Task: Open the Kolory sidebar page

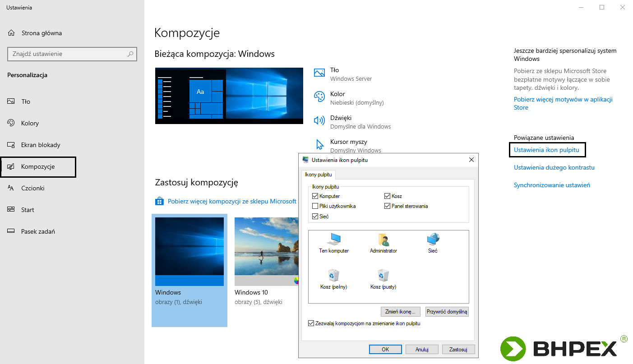Action: (30, 123)
